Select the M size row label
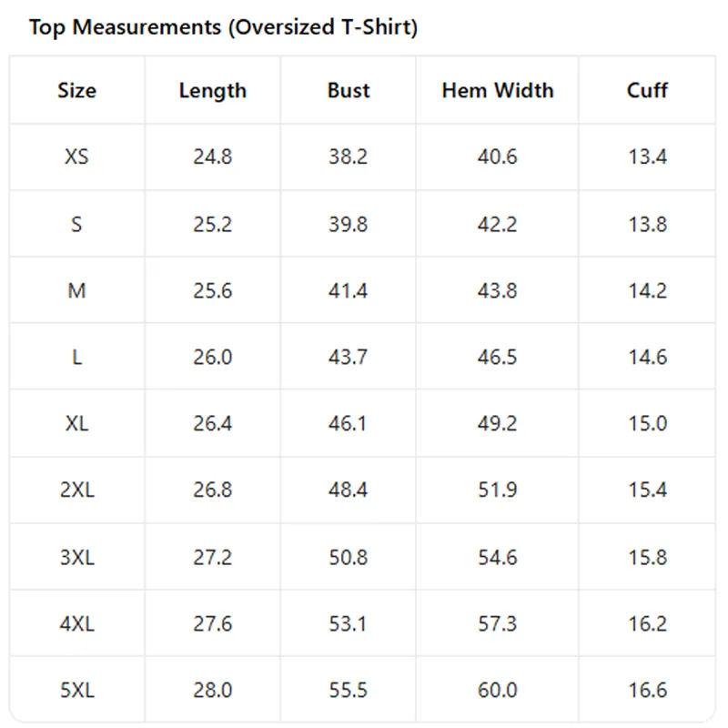Screen dimensions: 728x728 tap(76, 291)
